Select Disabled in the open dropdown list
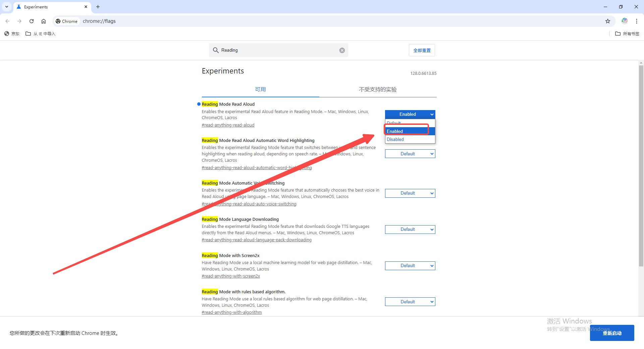 point(410,139)
